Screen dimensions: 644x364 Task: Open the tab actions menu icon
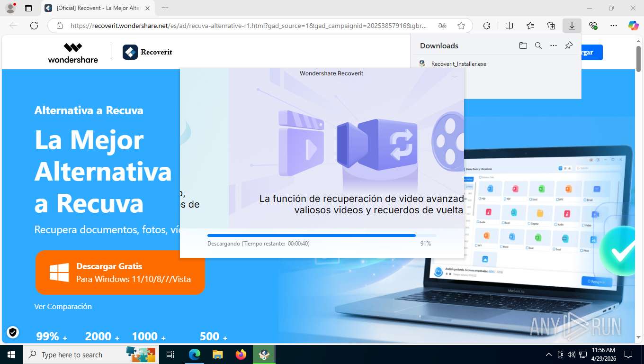[28, 8]
